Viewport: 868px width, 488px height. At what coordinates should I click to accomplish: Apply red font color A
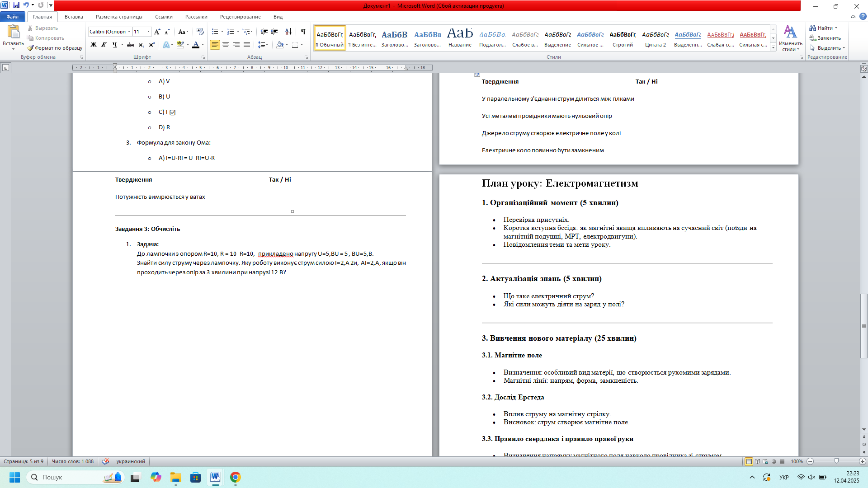[x=196, y=45]
